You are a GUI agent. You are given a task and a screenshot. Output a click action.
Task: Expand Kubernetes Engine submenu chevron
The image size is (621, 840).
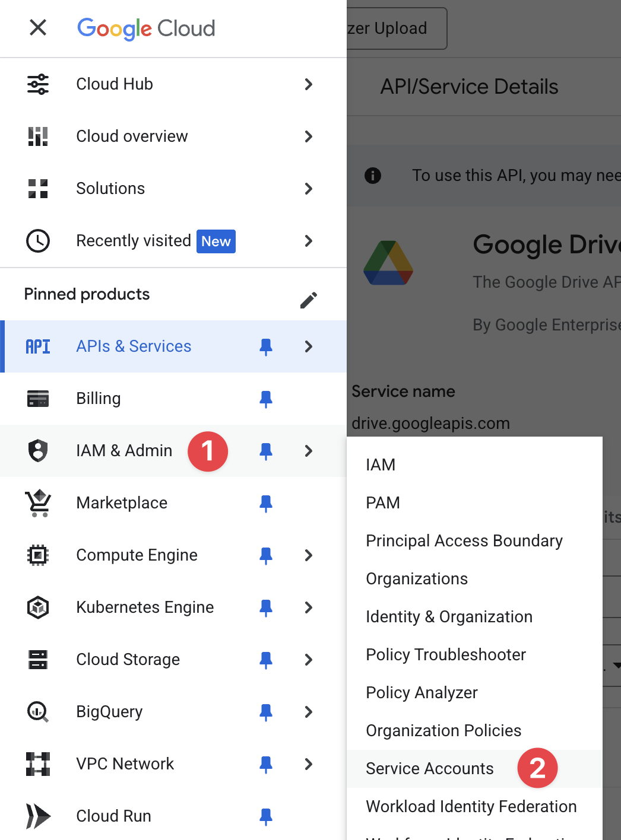[x=308, y=607]
